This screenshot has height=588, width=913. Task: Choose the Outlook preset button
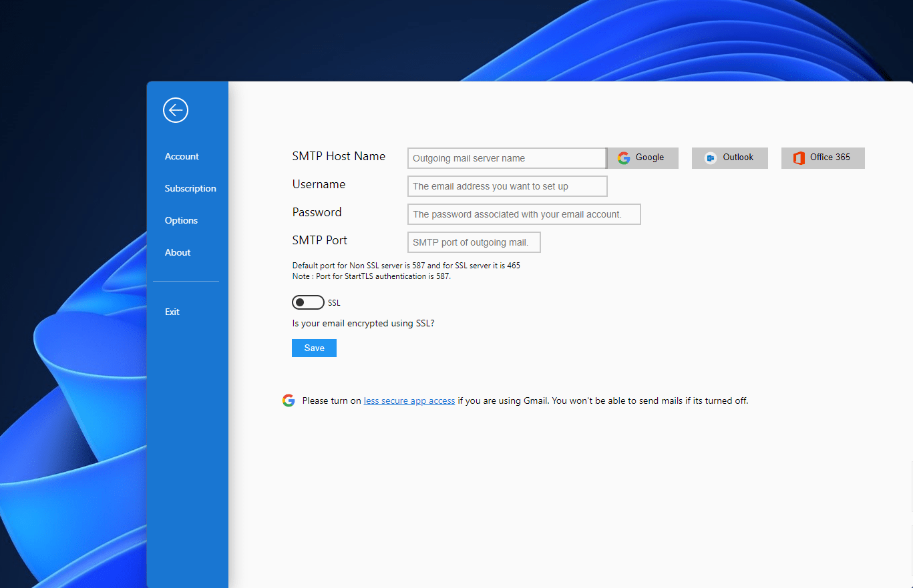730,158
